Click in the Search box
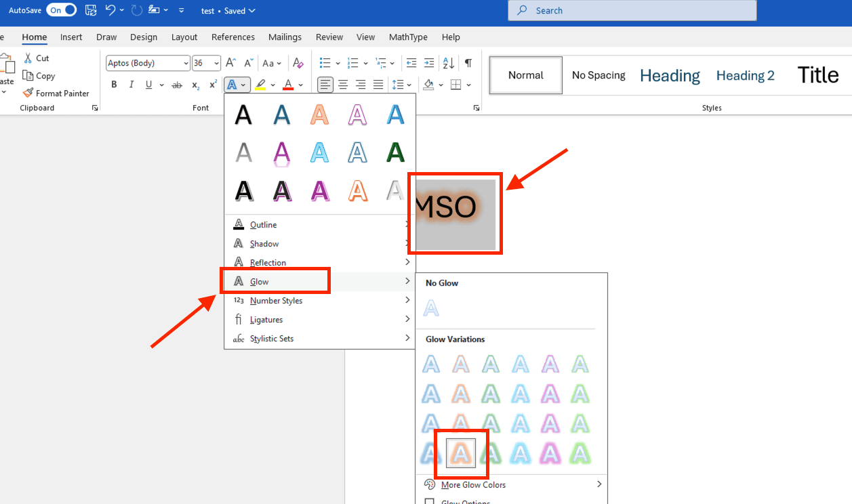The width and height of the screenshot is (852, 504). pyautogui.click(x=632, y=10)
